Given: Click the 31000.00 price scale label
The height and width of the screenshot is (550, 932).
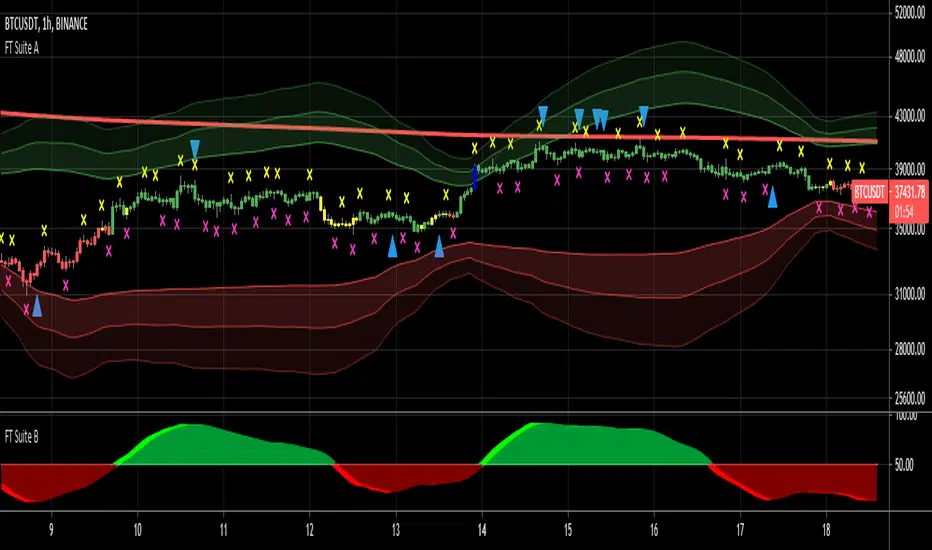Looking at the screenshot, I should (910, 293).
